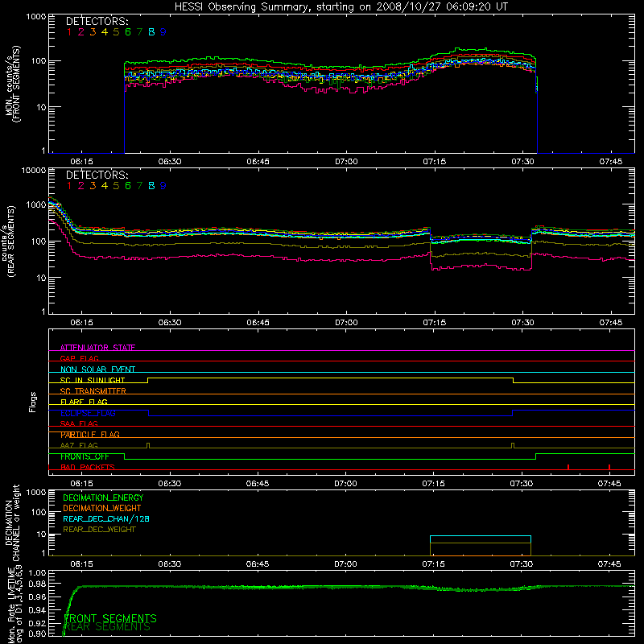Click the last red BAD_PACKETS spike near 07:45

point(609,467)
